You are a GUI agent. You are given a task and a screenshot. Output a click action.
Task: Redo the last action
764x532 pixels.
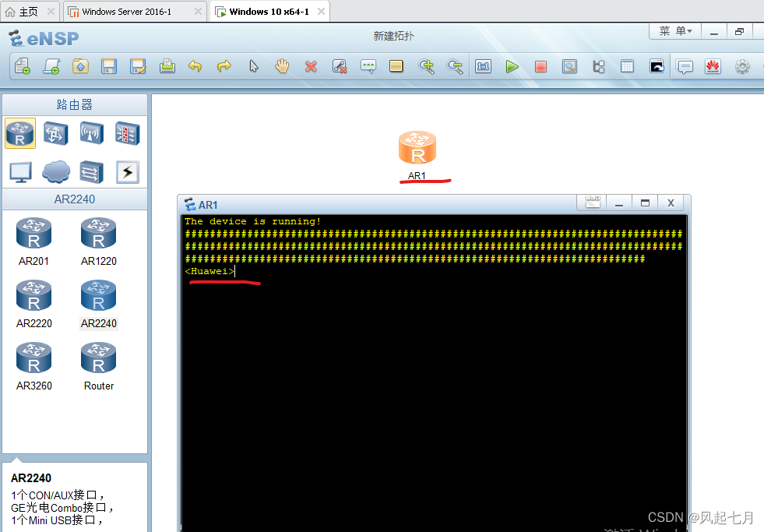click(224, 66)
